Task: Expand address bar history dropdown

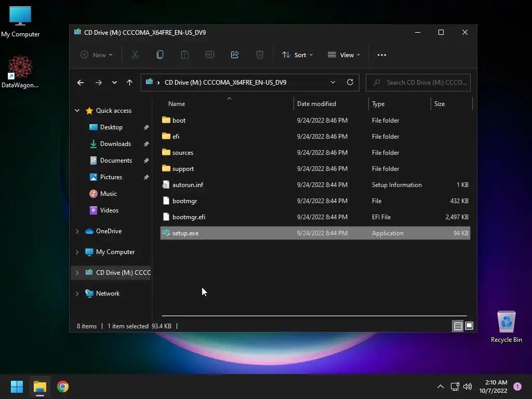Action: pos(333,82)
